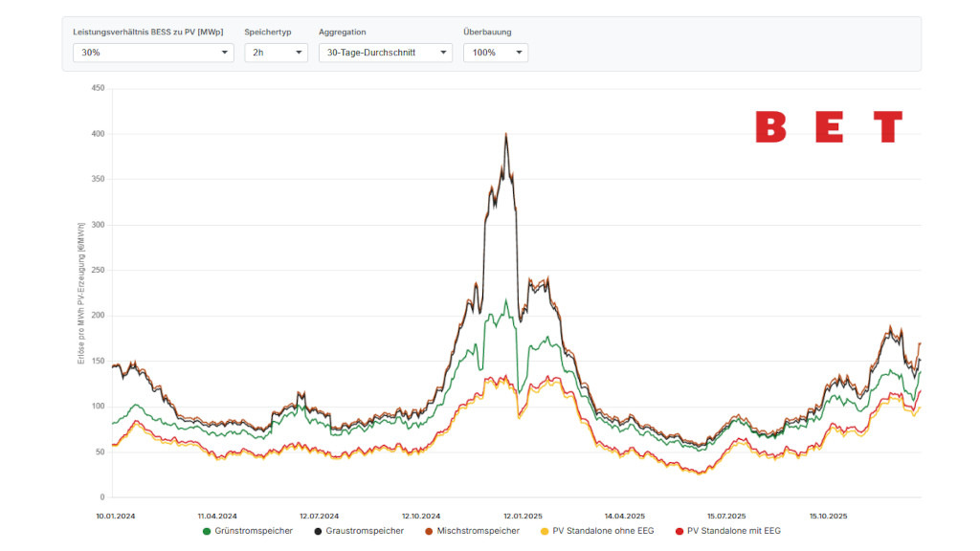Click the 15.10.2025 date on the x-axis
This screenshot has width=980, height=551.
[829, 515]
